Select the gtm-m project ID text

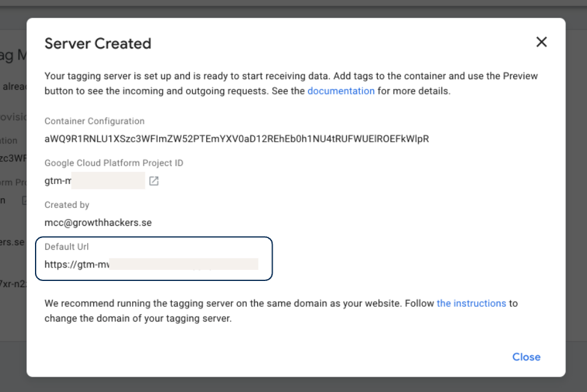coord(58,181)
